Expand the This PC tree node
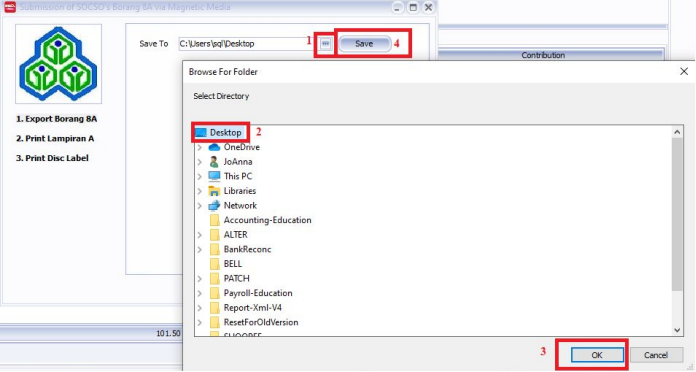 coord(200,176)
